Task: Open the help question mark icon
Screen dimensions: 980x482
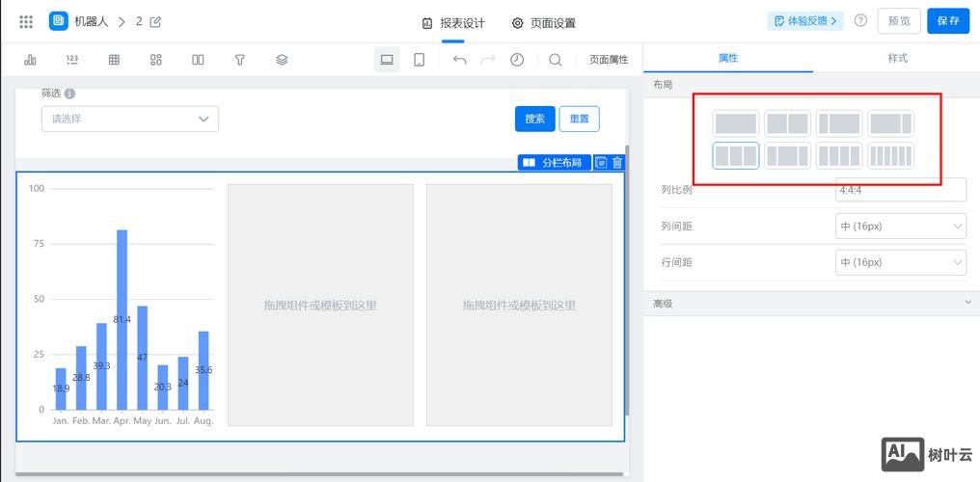Action: coord(861,20)
